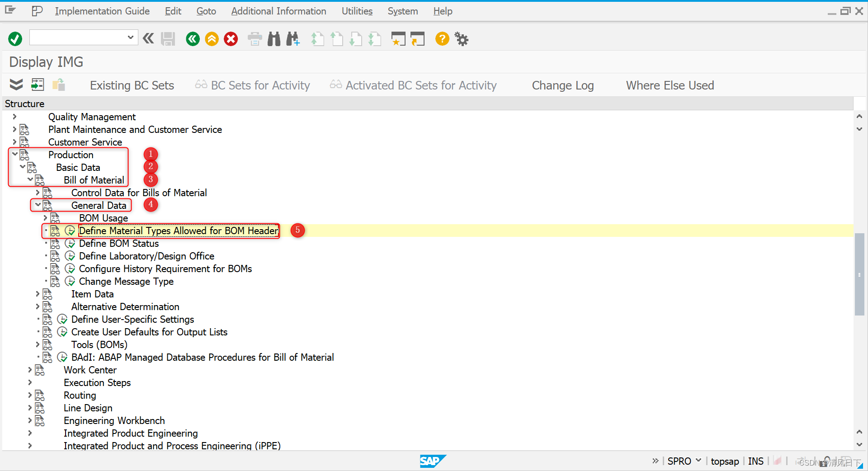Viewport: 868px width, 471px height.
Task: Click BC Sets for Activity button
Action: point(253,85)
